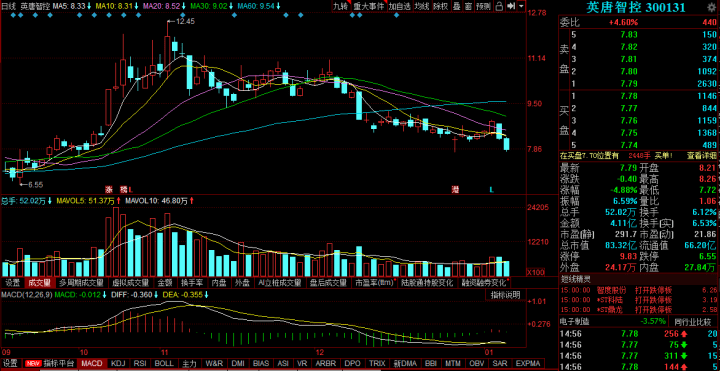Click the lock icon in chart toolbar
720x371 pixels.
click(499, 6)
